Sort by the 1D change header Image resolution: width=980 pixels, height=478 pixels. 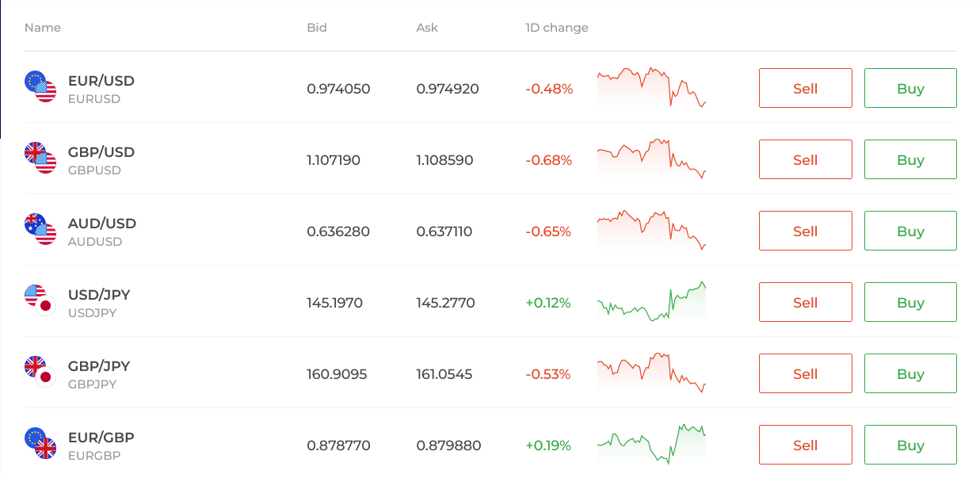557,28
